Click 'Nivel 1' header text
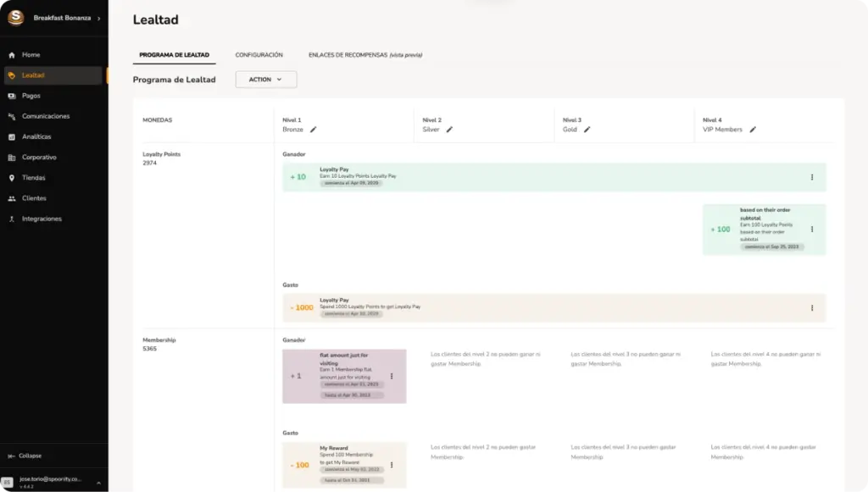Image resolution: width=868 pixels, height=492 pixels. tap(292, 120)
